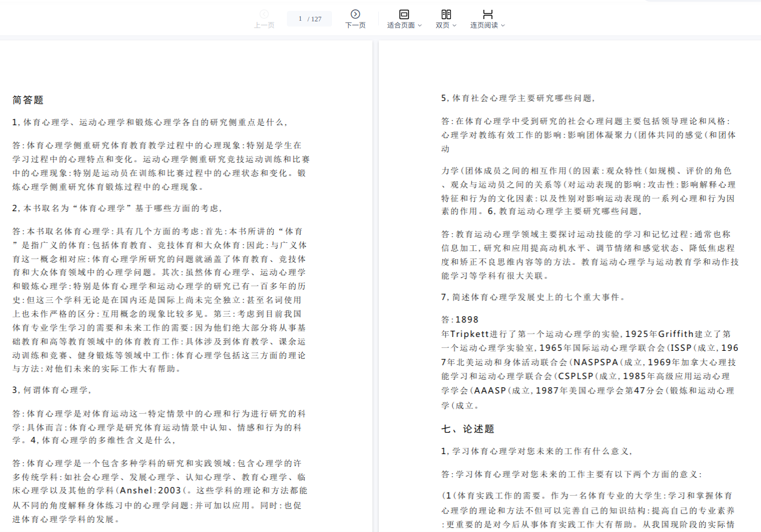
Task: Click the greyed-out previous page arrow icon
Action: (x=264, y=14)
